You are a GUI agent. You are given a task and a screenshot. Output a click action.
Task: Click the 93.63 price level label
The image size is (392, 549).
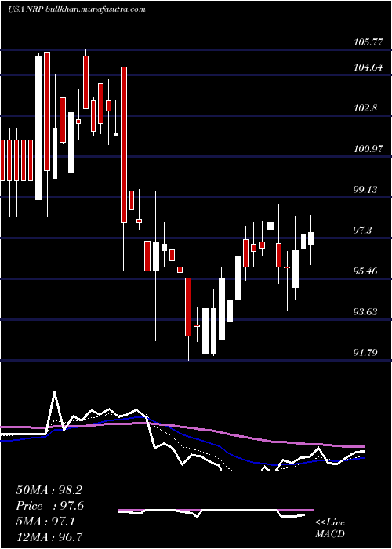pyautogui.click(x=365, y=311)
